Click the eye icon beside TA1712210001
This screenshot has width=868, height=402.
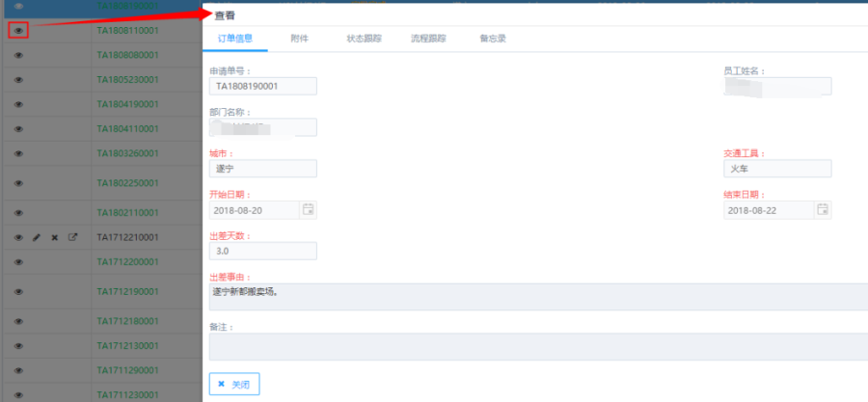[x=18, y=237]
